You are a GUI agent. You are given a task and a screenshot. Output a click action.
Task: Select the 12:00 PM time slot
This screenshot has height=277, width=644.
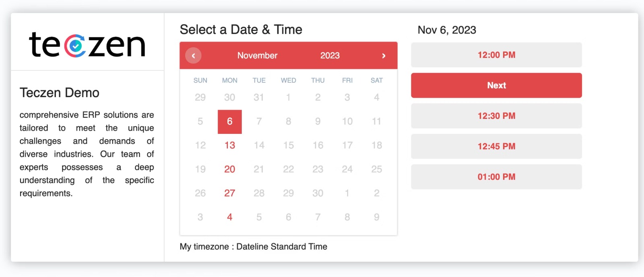(496, 55)
